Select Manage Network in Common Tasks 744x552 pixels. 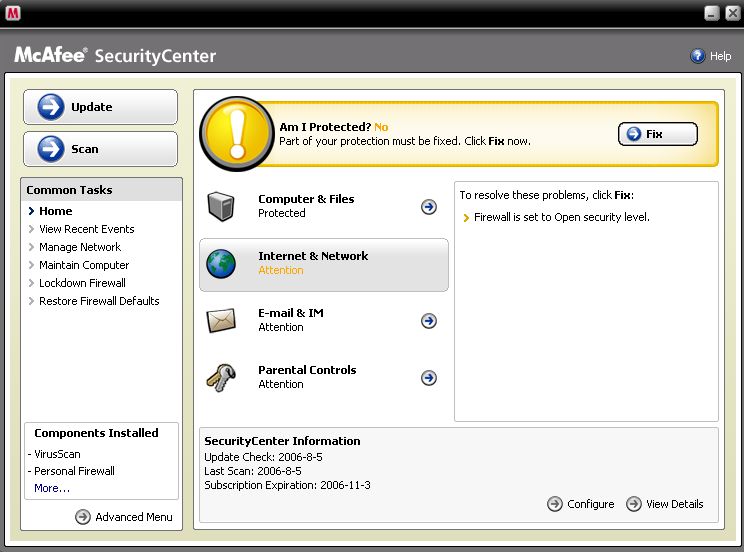pyautogui.click(x=80, y=247)
